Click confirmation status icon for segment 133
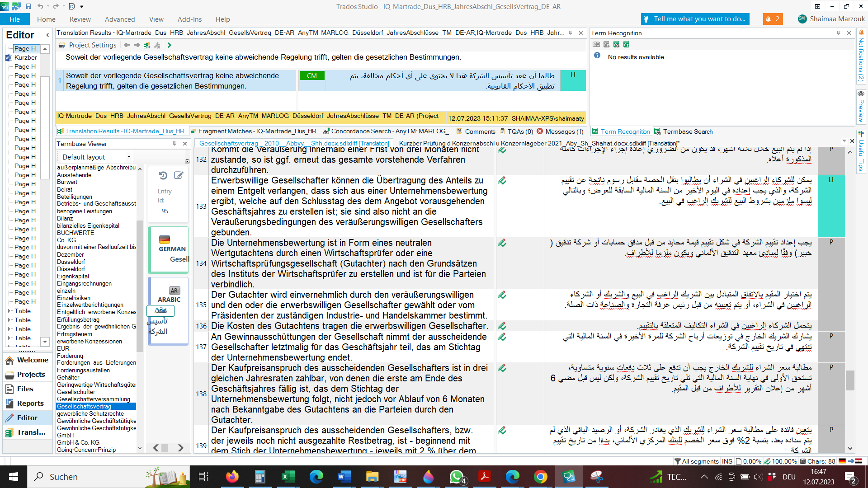This screenshot has height=488, width=868. [502, 181]
